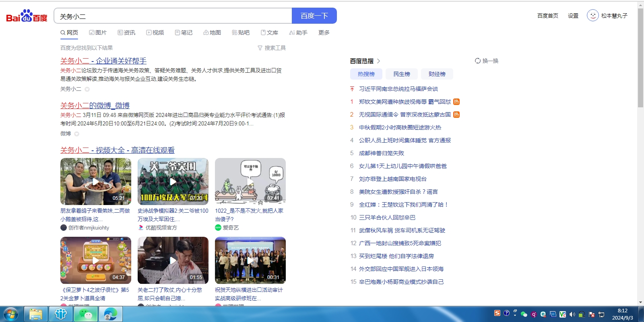The width and height of the screenshot is (644, 322).
Task: Open hot topic 习近平同南非总统拉马福萨会谈
Action: tap(398, 89)
